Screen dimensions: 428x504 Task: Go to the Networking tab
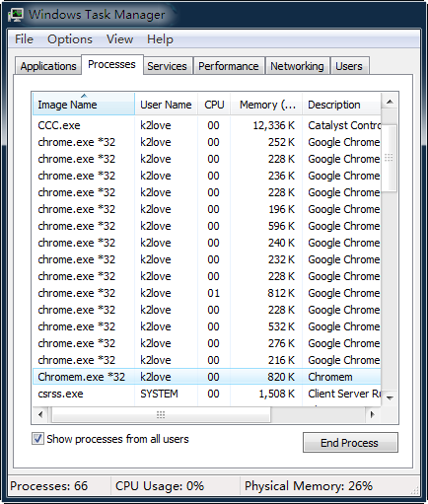(x=297, y=66)
